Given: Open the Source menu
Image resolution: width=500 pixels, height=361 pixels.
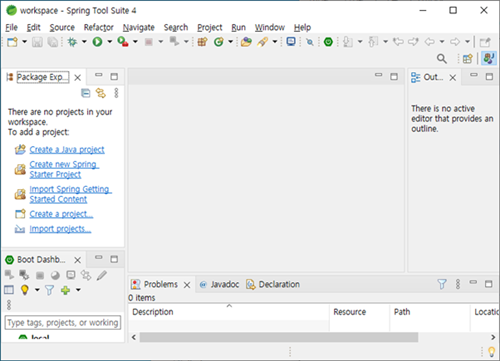Looking at the screenshot, I should (x=62, y=27).
